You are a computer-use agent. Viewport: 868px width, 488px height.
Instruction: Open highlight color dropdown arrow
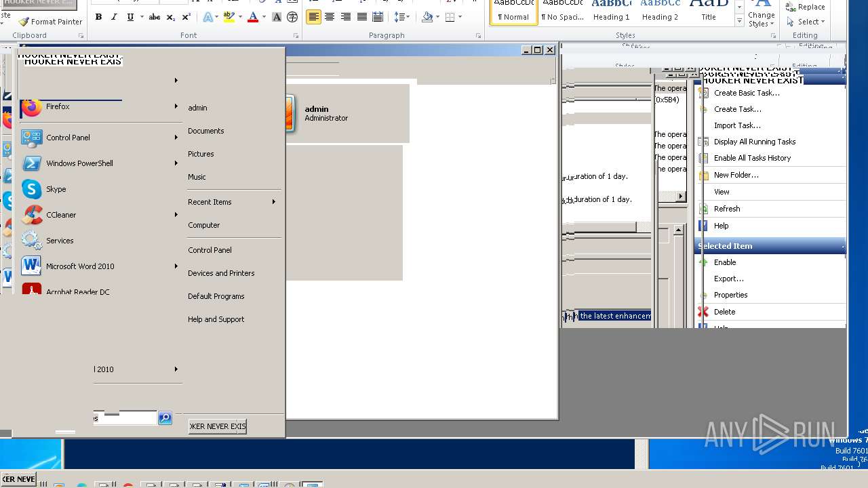(239, 17)
